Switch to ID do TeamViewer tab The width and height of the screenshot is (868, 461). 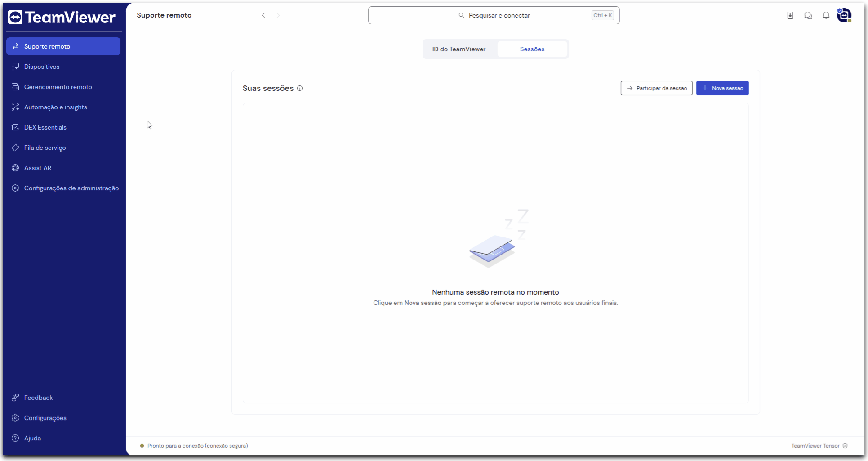point(458,49)
